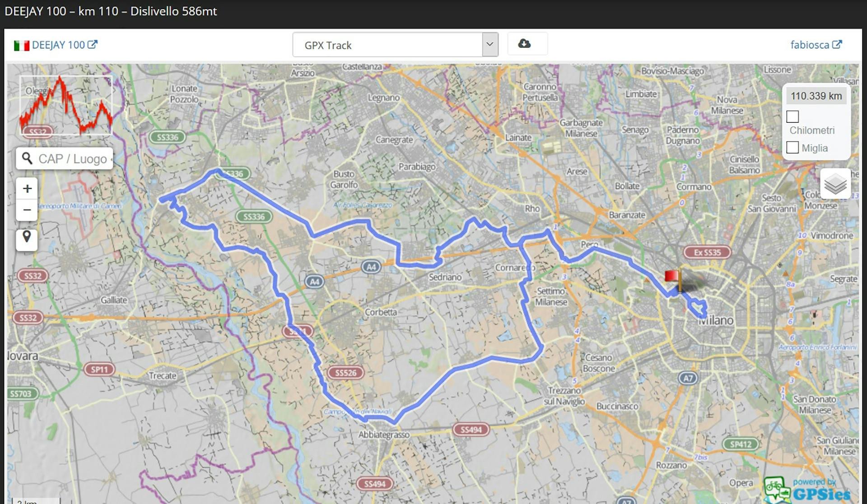The image size is (867, 504).
Task: Click the red finish flag marker
Action: tap(672, 277)
